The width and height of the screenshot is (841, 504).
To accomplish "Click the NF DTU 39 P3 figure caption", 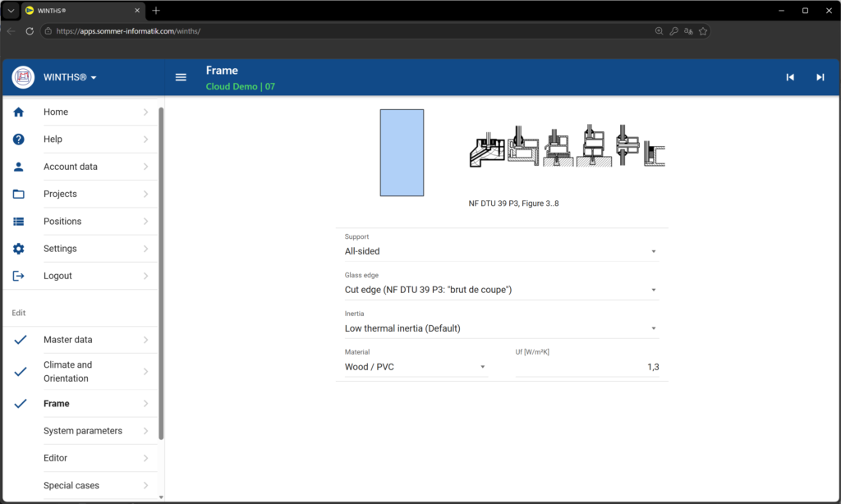I will pos(514,204).
